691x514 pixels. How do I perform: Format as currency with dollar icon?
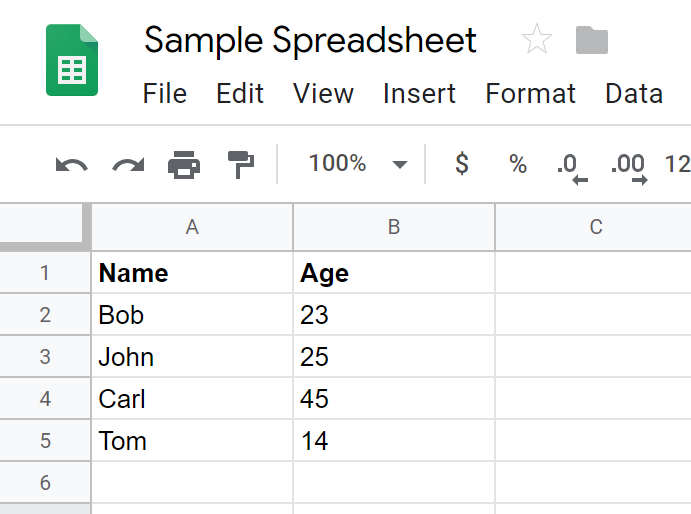[x=461, y=164]
